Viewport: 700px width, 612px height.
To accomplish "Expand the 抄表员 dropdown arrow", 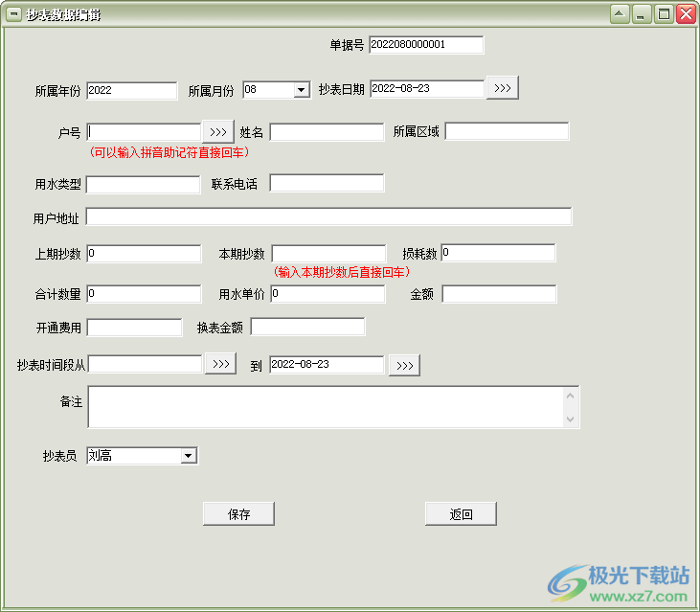I will point(189,456).
